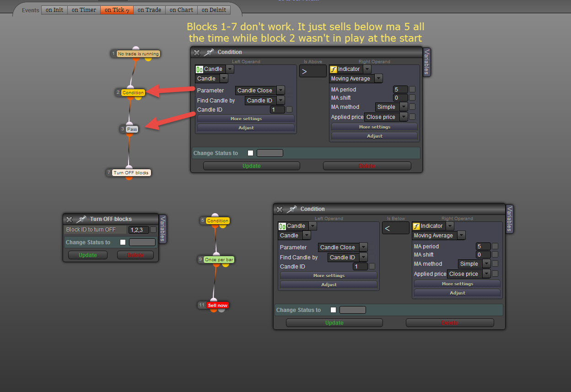Screen dimensions: 571x392
Task: Open Variables side tab of Is Above panel
Action: (x=427, y=62)
